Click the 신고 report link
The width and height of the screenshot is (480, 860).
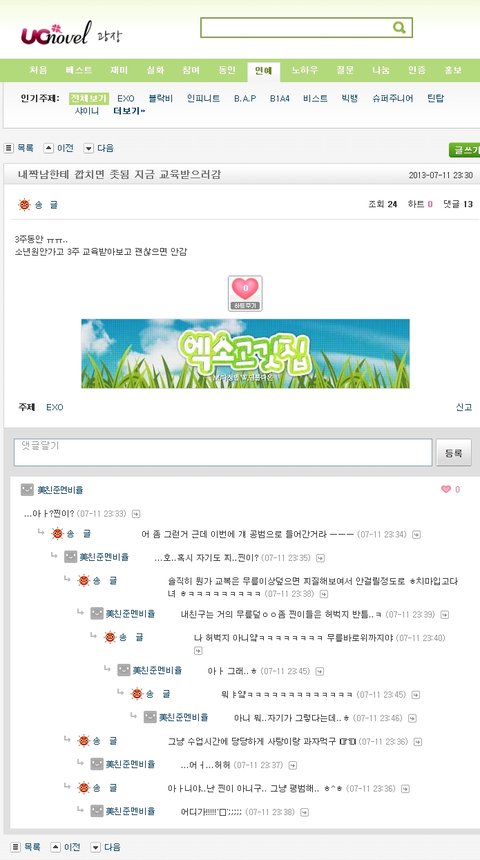coord(464,407)
